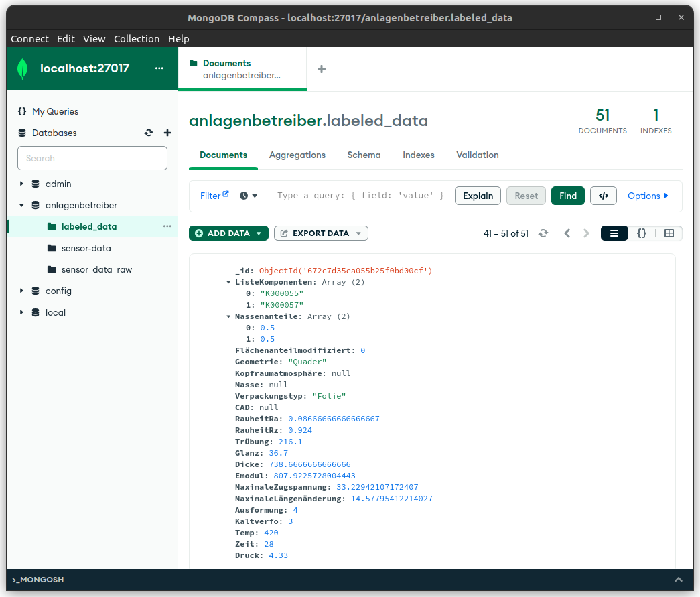Image resolution: width=700 pixels, height=597 pixels.
Task: Click the Glanz value 36.7
Action: 278,453
